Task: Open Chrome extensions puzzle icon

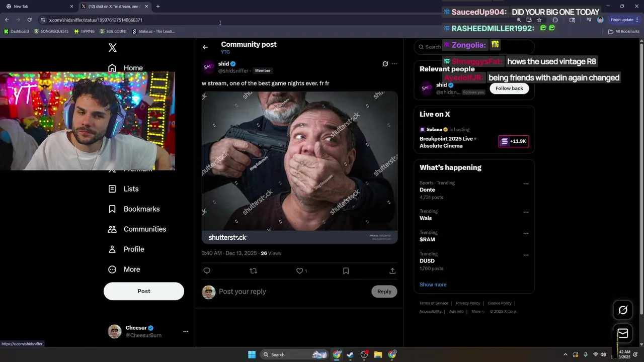Action: pyautogui.click(x=555, y=20)
